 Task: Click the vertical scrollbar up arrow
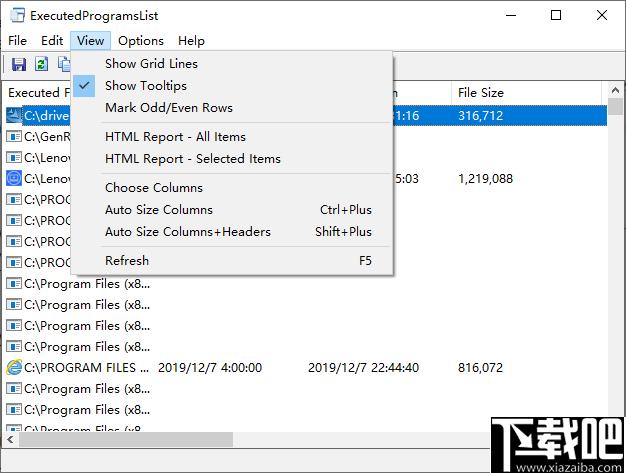[615, 90]
